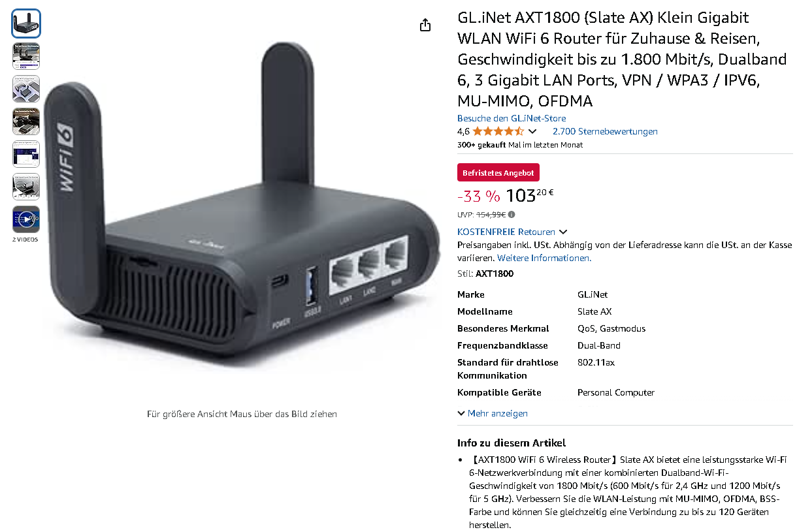Open 2.700 Sternebewertungen reviews link
The image size is (797, 532).
[605, 131]
